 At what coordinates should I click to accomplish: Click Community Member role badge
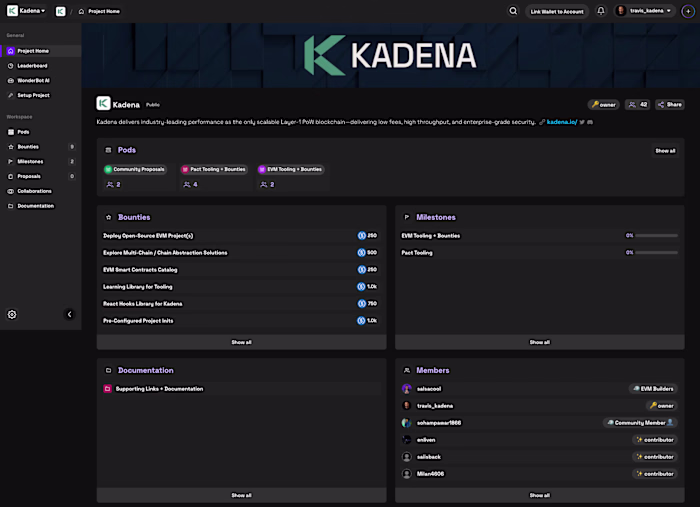click(640, 423)
